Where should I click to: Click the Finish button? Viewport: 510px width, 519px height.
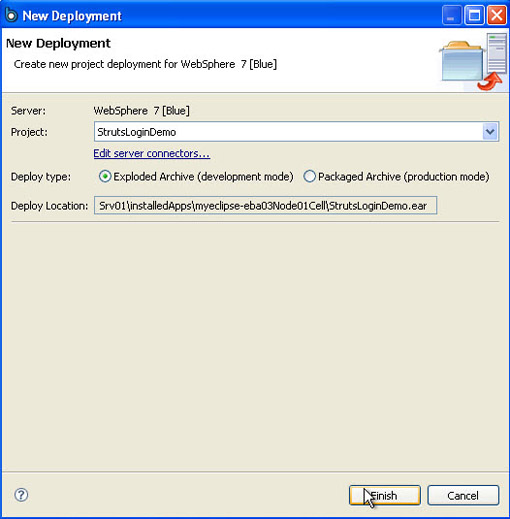[x=385, y=495]
